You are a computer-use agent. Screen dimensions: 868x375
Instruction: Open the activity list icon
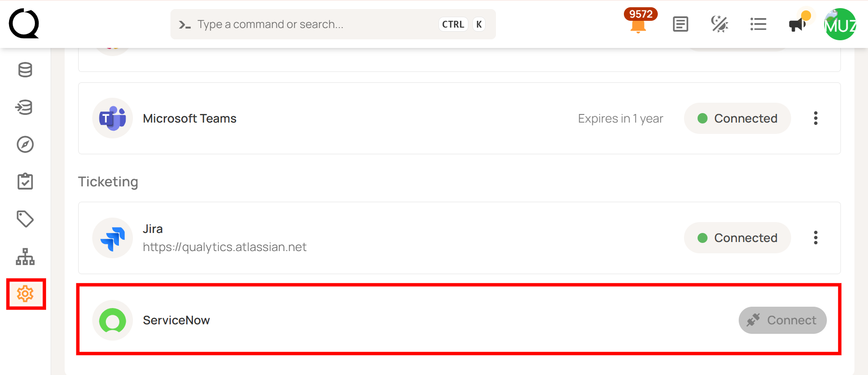coord(758,24)
